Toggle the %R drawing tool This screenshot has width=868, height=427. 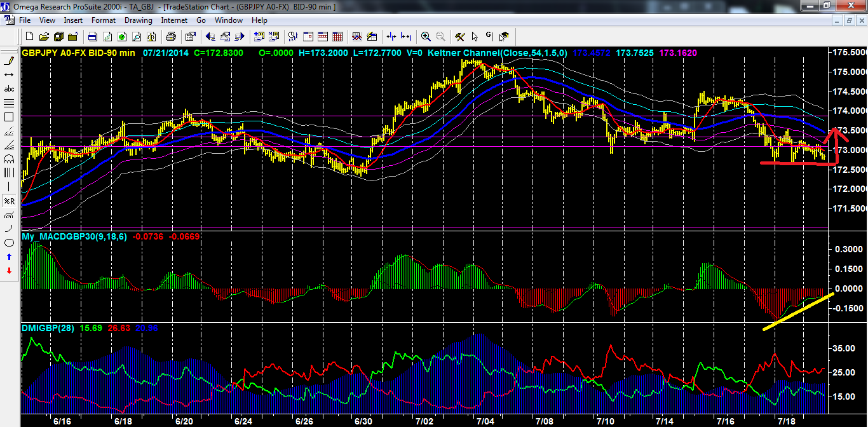pyautogui.click(x=9, y=201)
